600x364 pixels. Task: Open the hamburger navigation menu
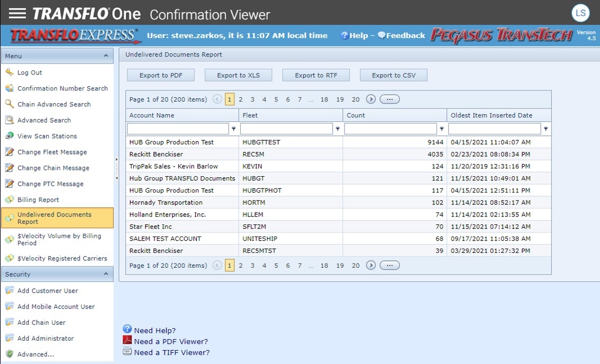click(17, 13)
